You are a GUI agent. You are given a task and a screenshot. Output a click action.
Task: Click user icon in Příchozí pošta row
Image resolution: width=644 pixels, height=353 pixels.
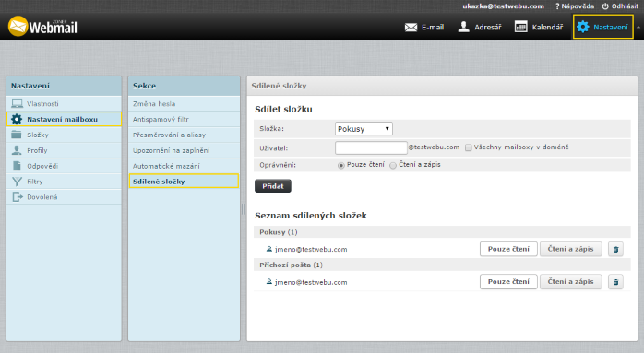click(269, 282)
